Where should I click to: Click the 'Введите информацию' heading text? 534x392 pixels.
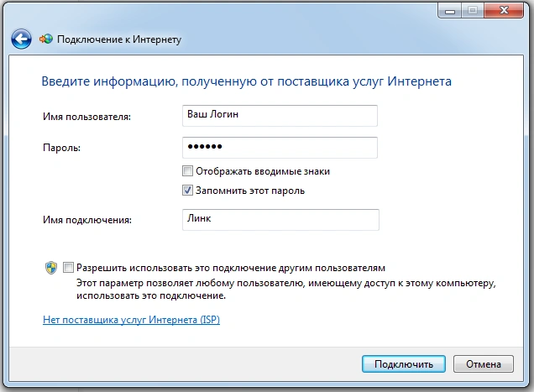(246, 81)
